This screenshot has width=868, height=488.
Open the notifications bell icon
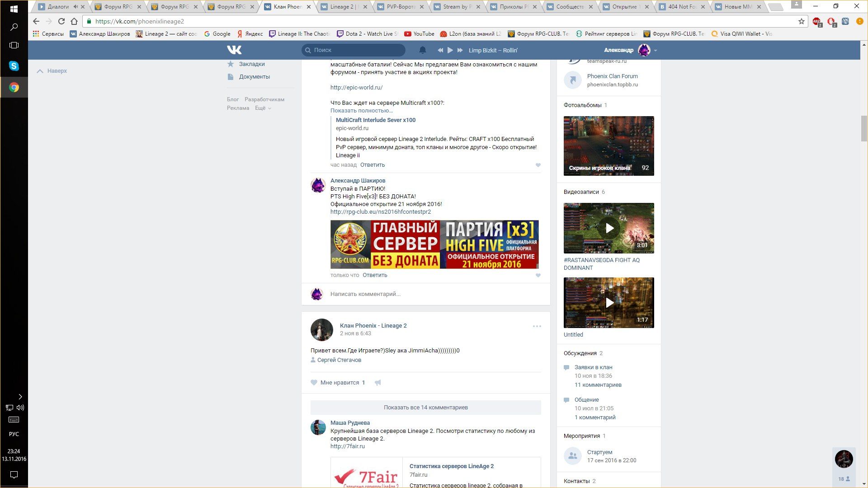(x=422, y=50)
